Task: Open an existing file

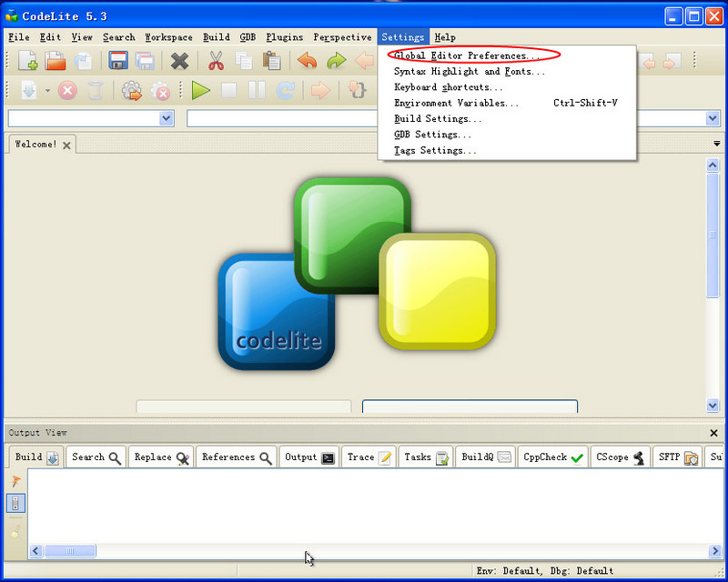Action: tap(53, 61)
